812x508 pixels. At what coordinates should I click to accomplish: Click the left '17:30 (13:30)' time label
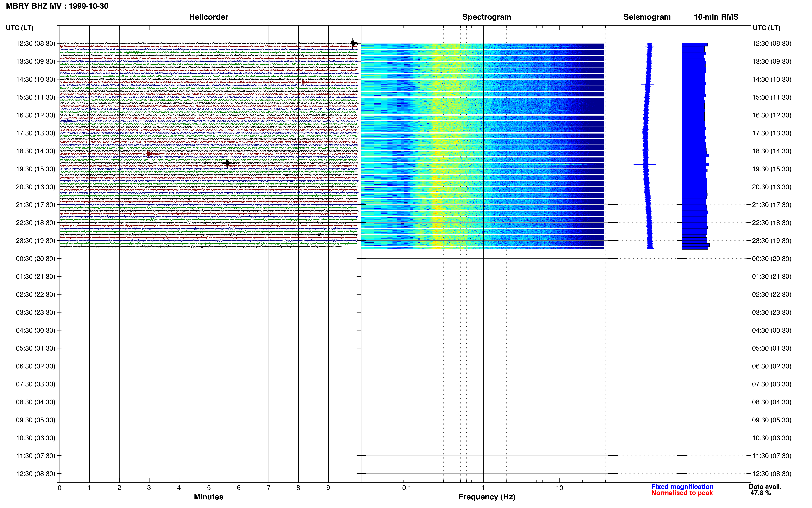tap(36, 133)
